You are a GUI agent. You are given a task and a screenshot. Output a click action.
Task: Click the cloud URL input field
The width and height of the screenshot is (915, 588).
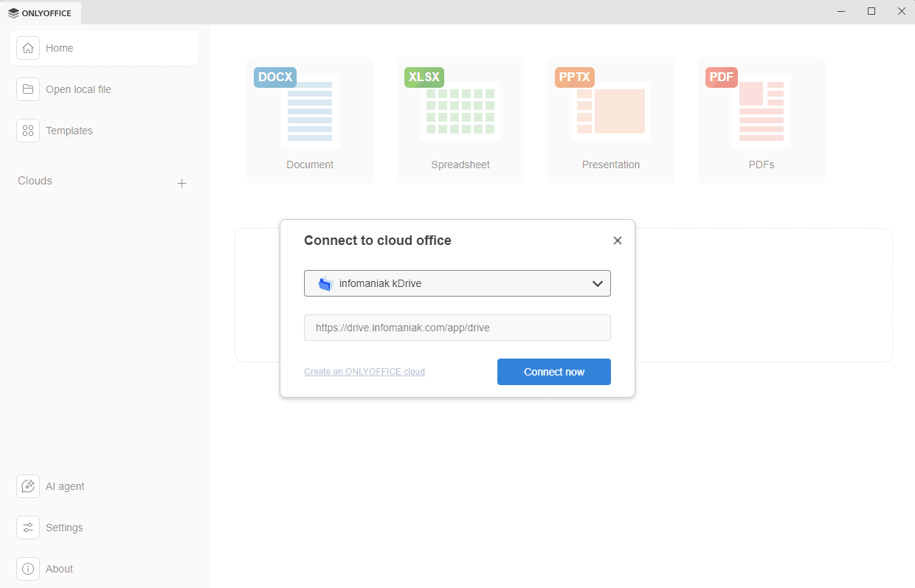457,328
